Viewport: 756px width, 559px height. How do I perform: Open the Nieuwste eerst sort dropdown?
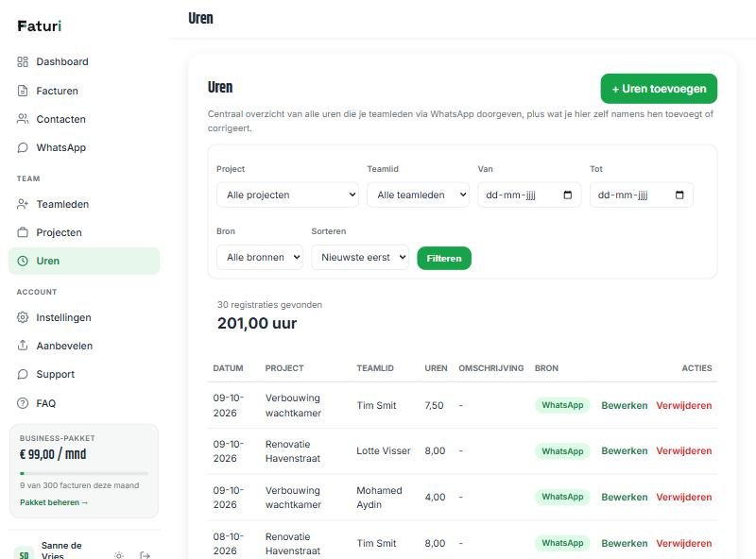360,258
